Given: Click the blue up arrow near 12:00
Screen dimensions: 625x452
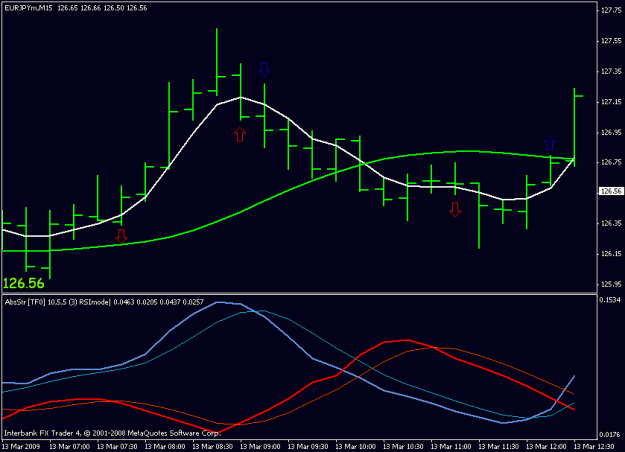Looking at the screenshot, I should click(550, 143).
